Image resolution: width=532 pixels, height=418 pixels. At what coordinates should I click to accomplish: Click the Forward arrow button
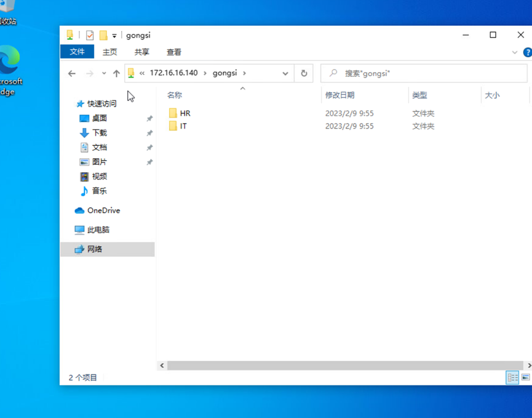90,73
